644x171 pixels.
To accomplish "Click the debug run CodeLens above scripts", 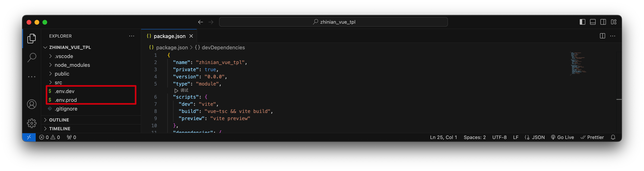I will point(181,90).
